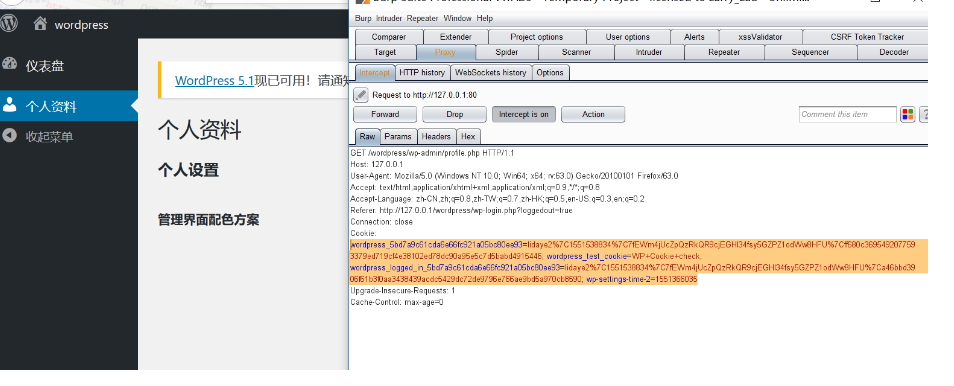Viewport: 954px width, 386px height.
Task: Switch to the Sequencer tab
Action: tap(810, 52)
